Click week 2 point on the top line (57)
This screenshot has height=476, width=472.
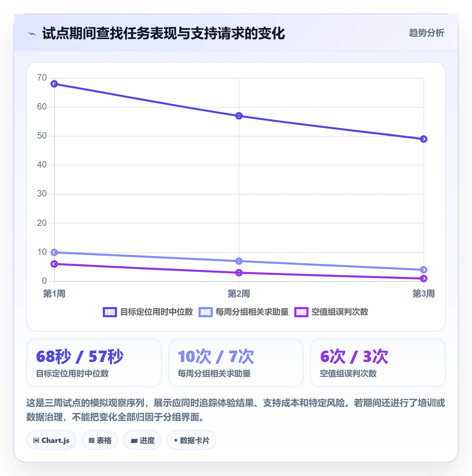click(239, 116)
